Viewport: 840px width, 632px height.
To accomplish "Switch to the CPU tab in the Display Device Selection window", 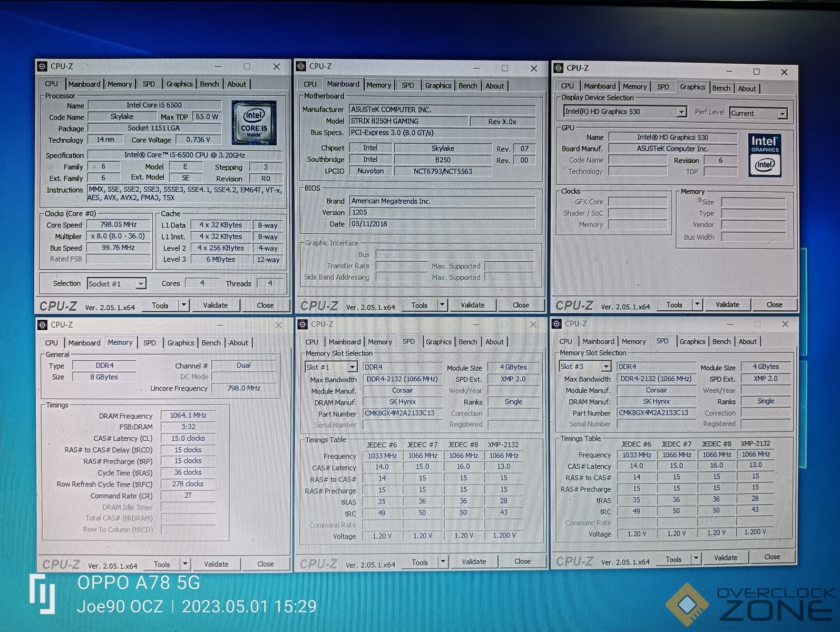I will pos(568,86).
